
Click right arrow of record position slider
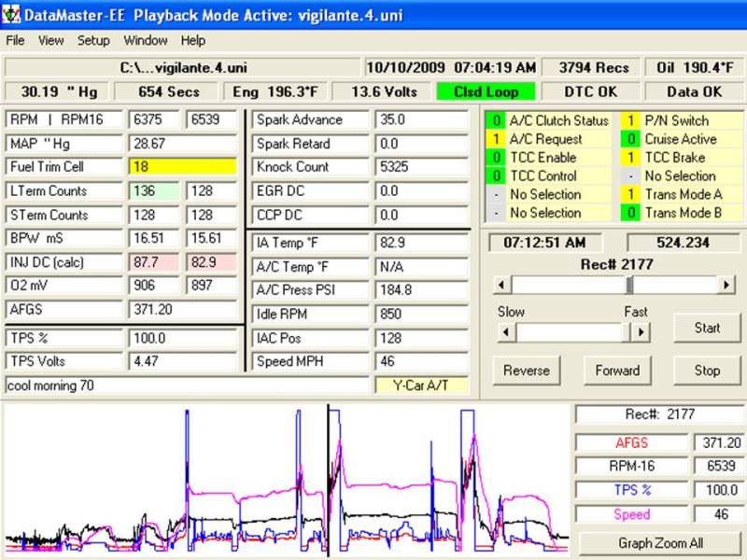(x=726, y=285)
